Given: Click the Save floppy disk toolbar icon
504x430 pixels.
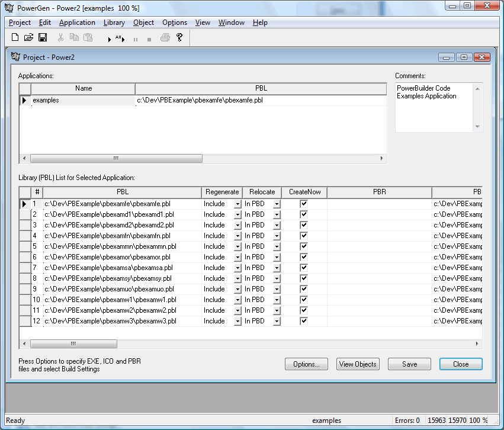Looking at the screenshot, I should (x=43, y=37).
